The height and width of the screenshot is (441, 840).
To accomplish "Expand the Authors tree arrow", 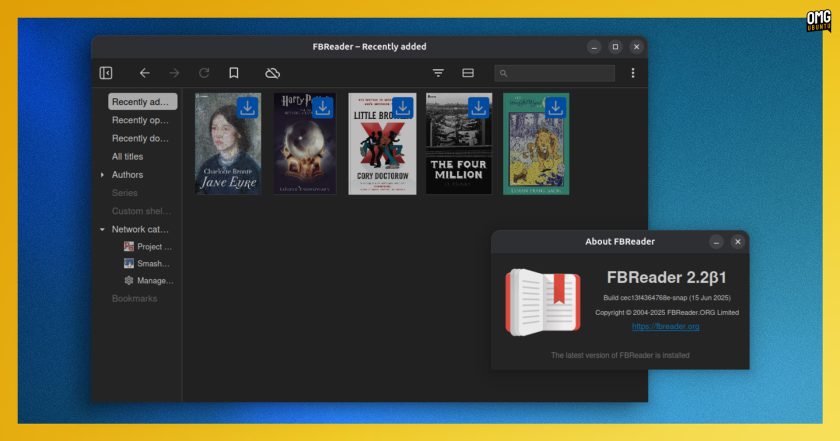I will 102,175.
